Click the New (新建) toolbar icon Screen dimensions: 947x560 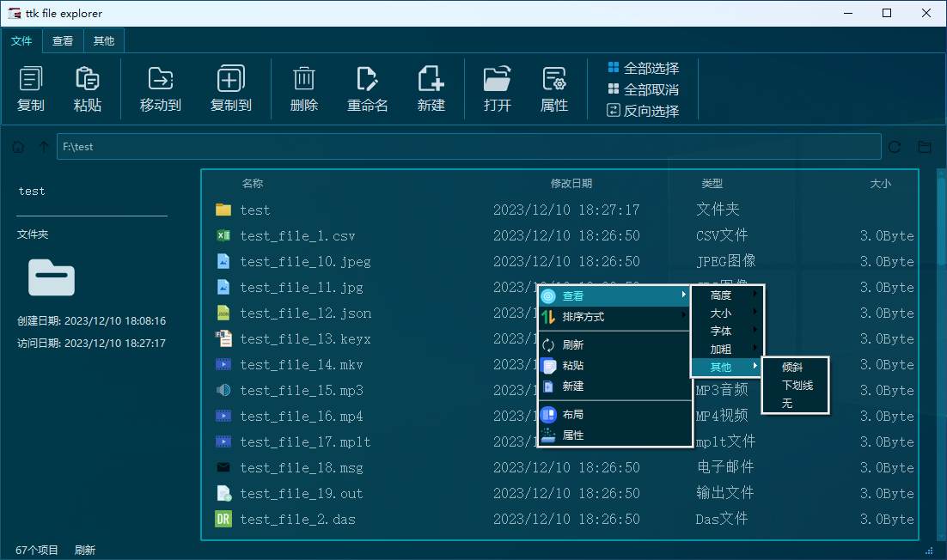click(x=431, y=79)
